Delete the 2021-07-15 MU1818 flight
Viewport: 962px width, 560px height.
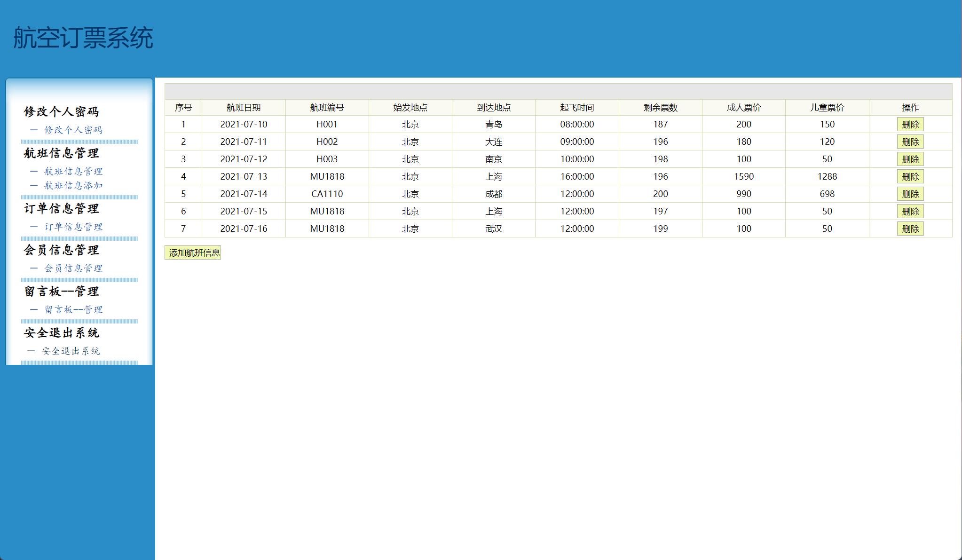point(910,211)
